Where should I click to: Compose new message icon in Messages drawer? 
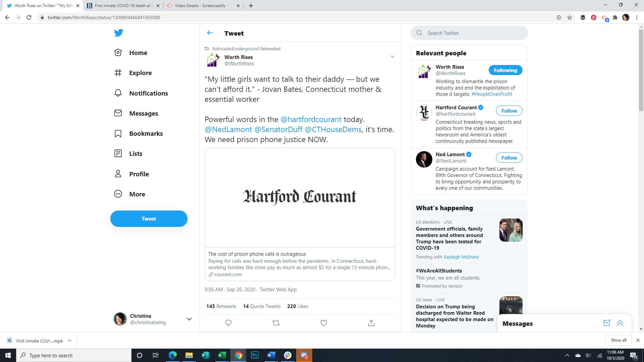click(x=607, y=323)
